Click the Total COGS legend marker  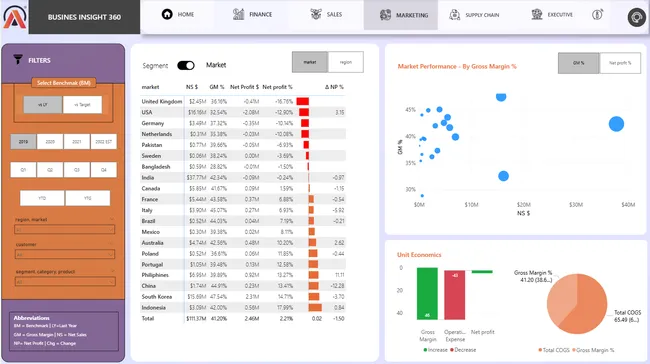click(540, 350)
